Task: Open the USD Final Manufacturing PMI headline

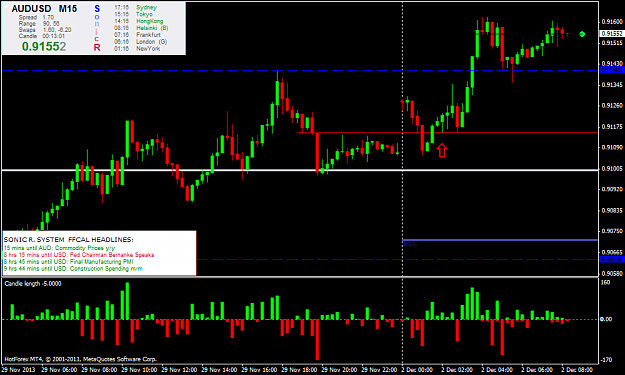Action: point(68,262)
